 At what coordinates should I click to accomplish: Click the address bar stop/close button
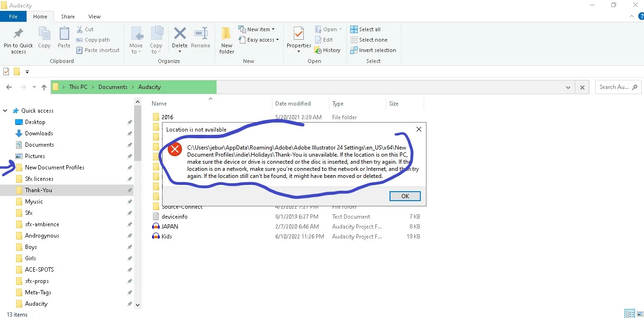582,87
